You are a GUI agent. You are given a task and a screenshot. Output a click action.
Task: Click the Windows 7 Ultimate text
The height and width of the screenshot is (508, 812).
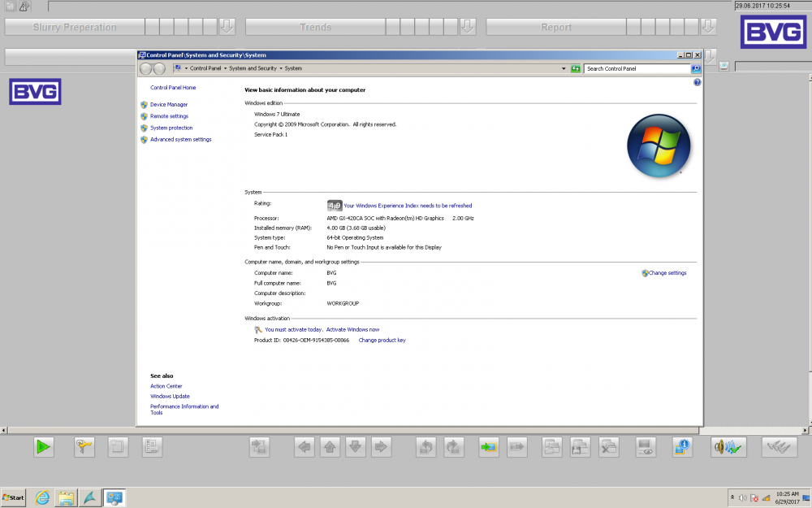point(277,114)
